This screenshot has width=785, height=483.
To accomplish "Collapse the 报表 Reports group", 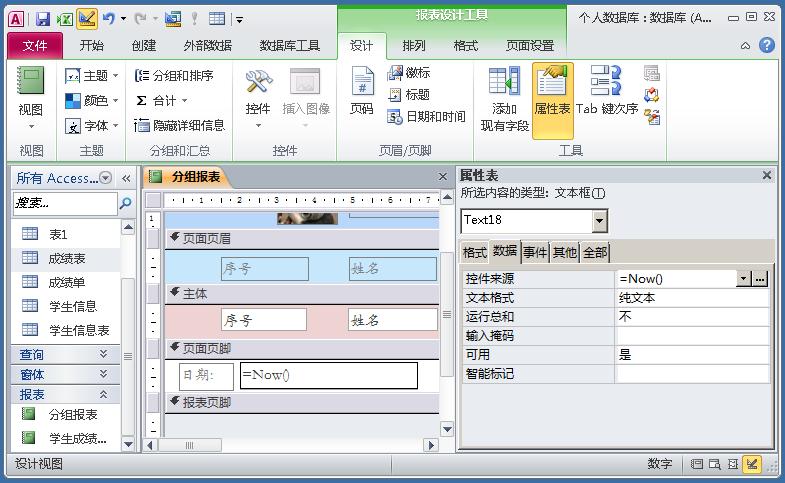I will pyautogui.click(x=65, y=394).
